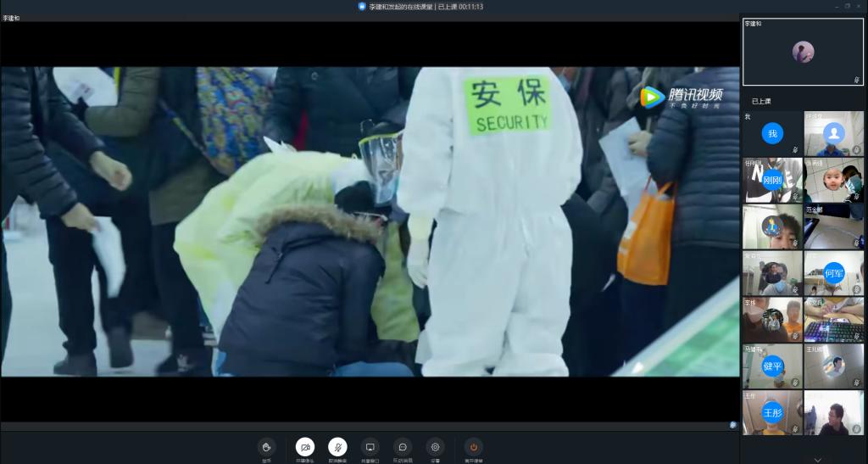This screenshot has height=464, width=868.
Task: Click the Tencent Meeting icon in title bar
Action: point(362,6)
